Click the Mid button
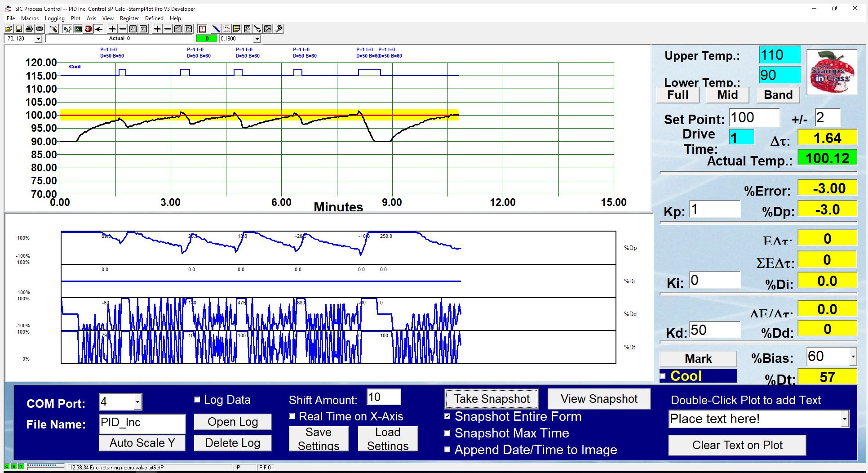Image resolution: width=868 pixels, height=473 pixels. tap(727, 95)
